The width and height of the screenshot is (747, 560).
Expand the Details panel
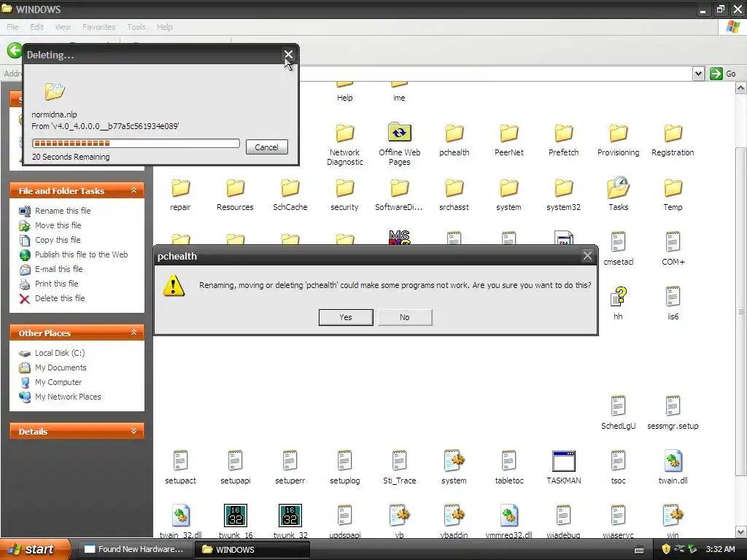134,431
